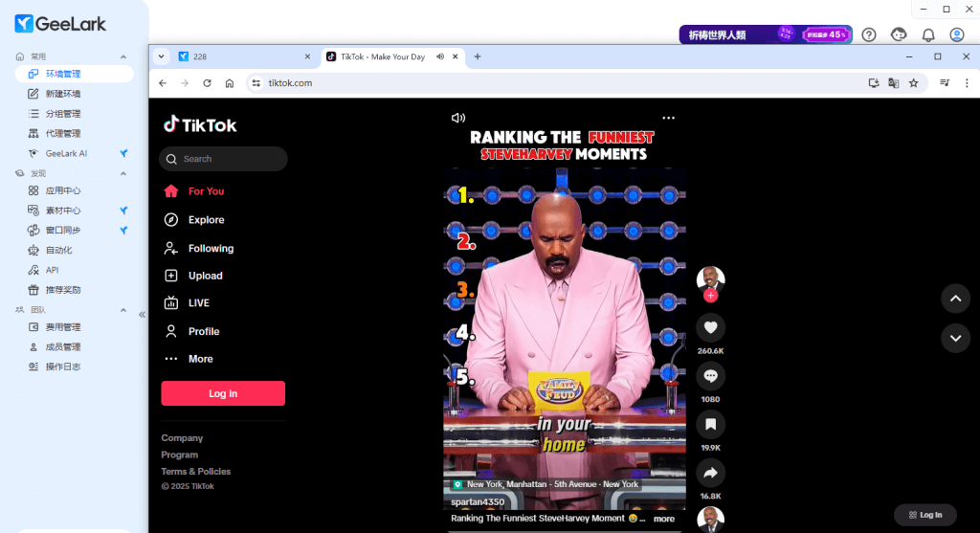Go to next video with the down arrow
980x533 pixels.
pos(954,338)
